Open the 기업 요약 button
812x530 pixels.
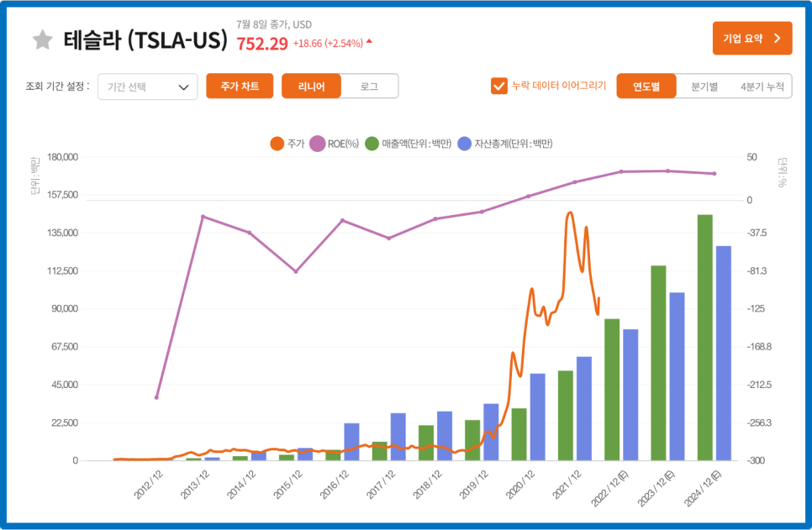click(752, 39)
